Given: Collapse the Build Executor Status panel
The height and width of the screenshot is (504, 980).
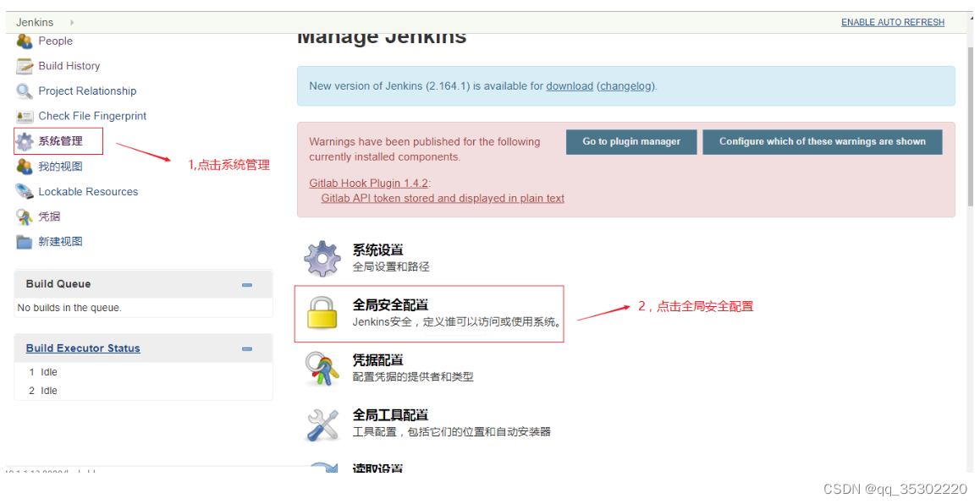Looking at the screenshot, I should tap(247, 349).
